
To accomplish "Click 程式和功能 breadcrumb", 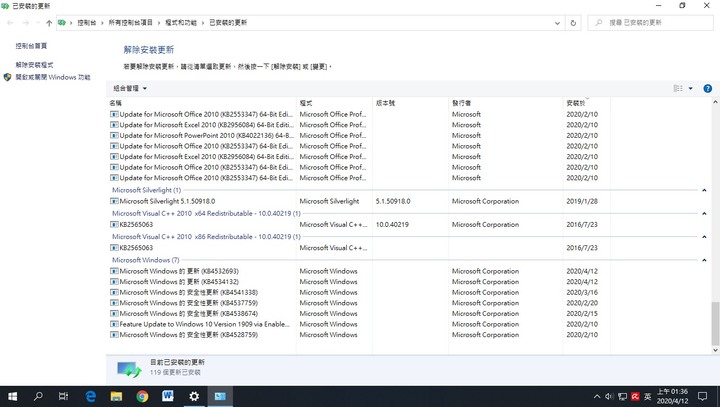I will [x=181, y=23].
